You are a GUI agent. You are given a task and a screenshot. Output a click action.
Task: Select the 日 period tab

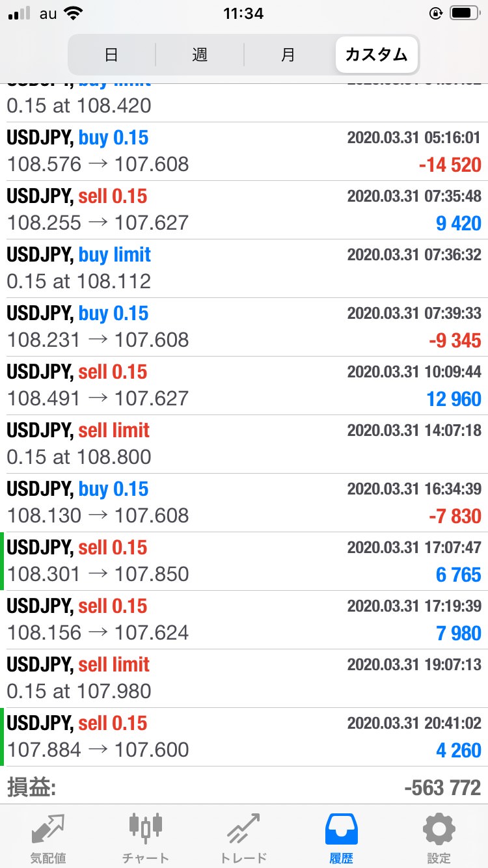(111, 55)
